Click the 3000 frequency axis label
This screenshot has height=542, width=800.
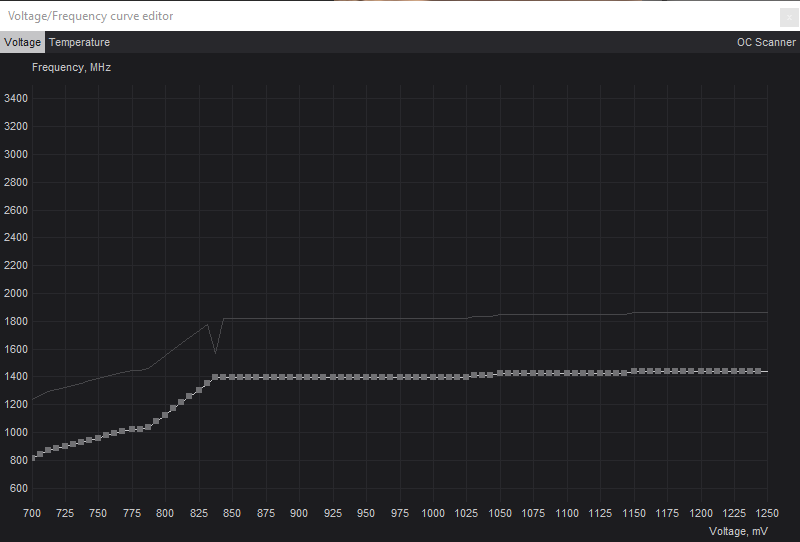click(16, 154)
